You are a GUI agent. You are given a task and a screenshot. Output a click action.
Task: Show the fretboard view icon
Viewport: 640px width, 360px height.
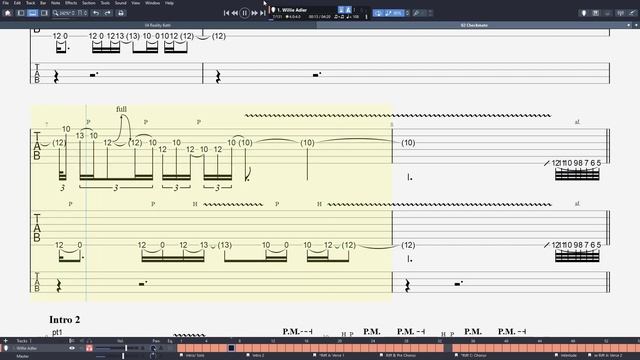(x=584, y=13)
